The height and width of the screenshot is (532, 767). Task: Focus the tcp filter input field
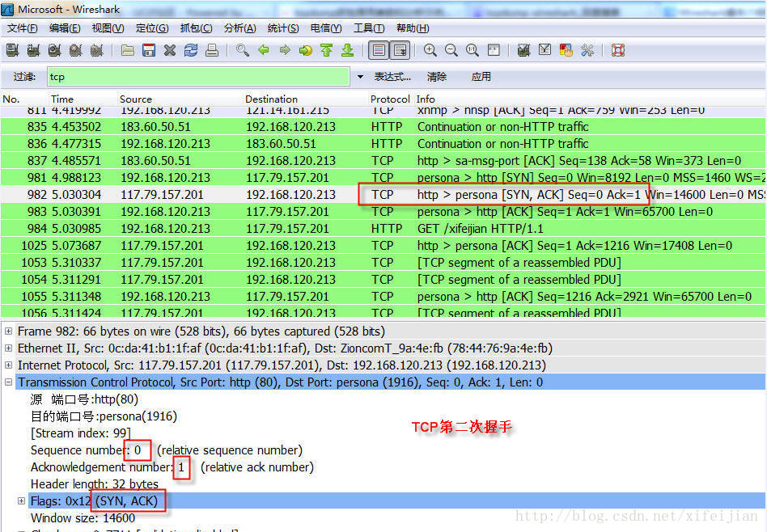pos(198,77)
